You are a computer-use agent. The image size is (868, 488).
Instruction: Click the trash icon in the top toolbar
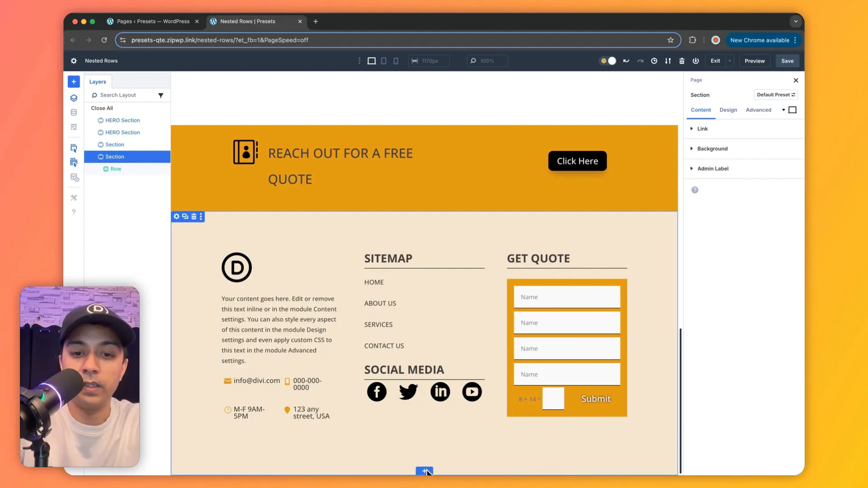(682, 61)
